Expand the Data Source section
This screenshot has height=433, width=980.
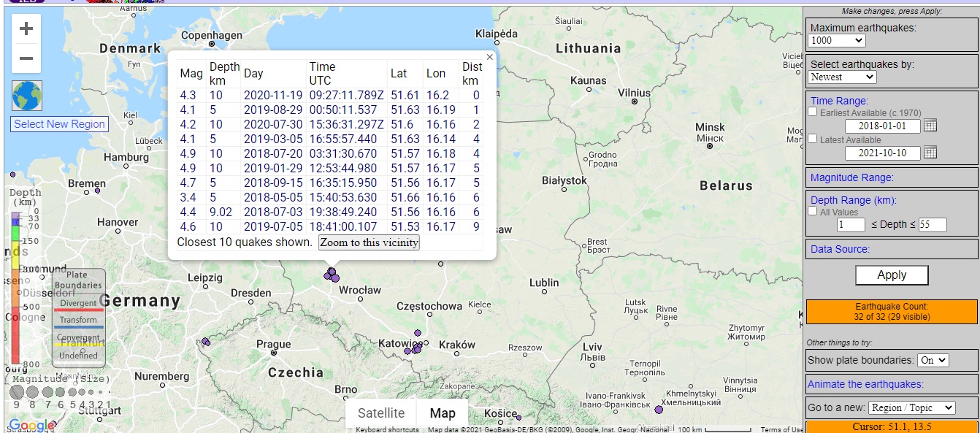(x=840, y=249)
